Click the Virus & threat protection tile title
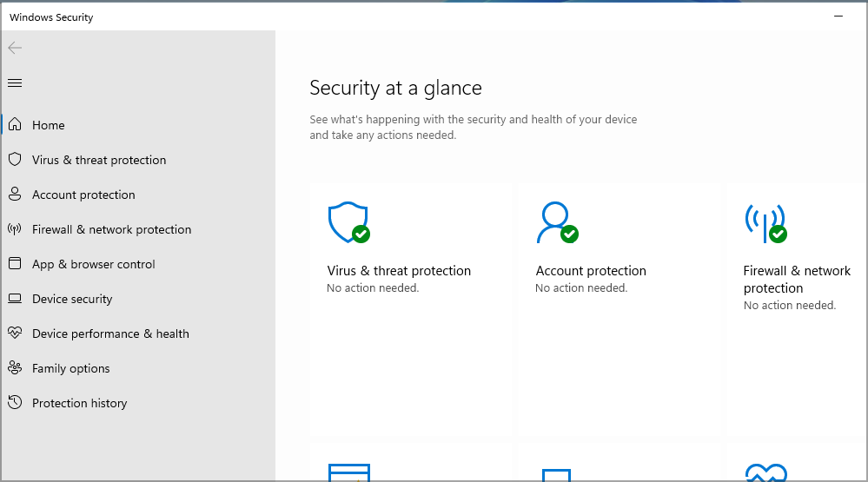Image resolution: width=868 pixels, height=482 pixels. coord(399,271)
